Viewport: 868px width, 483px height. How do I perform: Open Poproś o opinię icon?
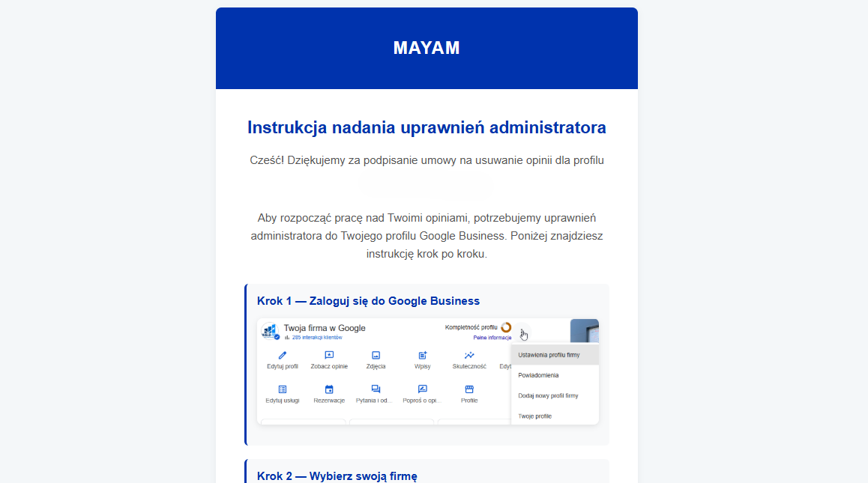point(422,389)
